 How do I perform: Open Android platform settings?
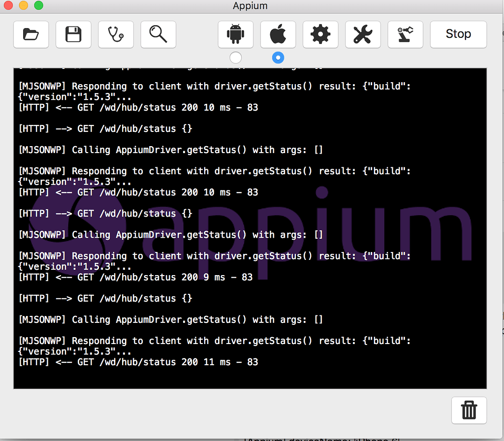coord(235,34)
